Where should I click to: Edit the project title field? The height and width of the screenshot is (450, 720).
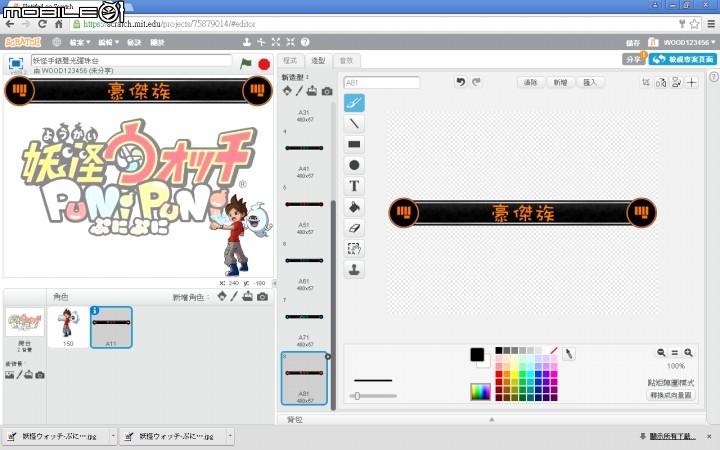pyautogui.click(x=131, y=60)
